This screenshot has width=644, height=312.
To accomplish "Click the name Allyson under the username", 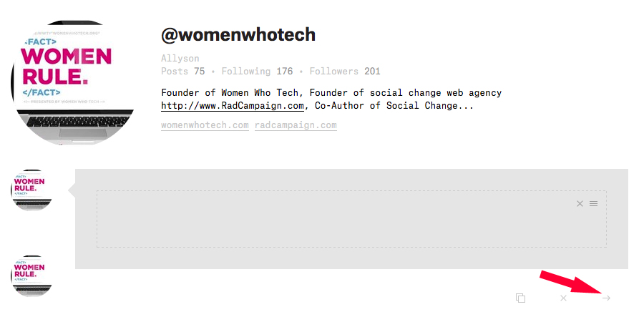I will point(180,58).
